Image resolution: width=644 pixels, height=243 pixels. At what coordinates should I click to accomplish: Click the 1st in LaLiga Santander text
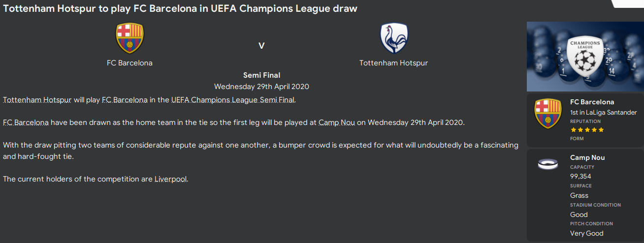click(x=603, y=112)
